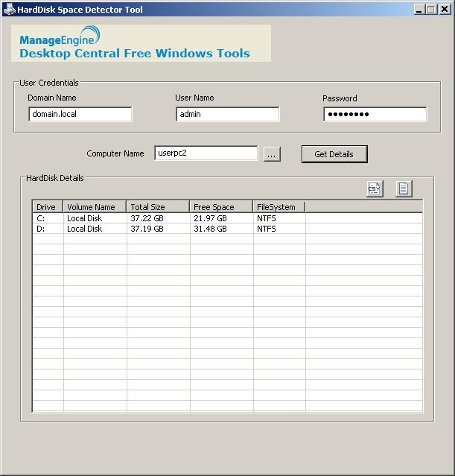The height and width of the screenshot is (476, 455).
Task: Sort by Volume Name column header
Action: 95,207
